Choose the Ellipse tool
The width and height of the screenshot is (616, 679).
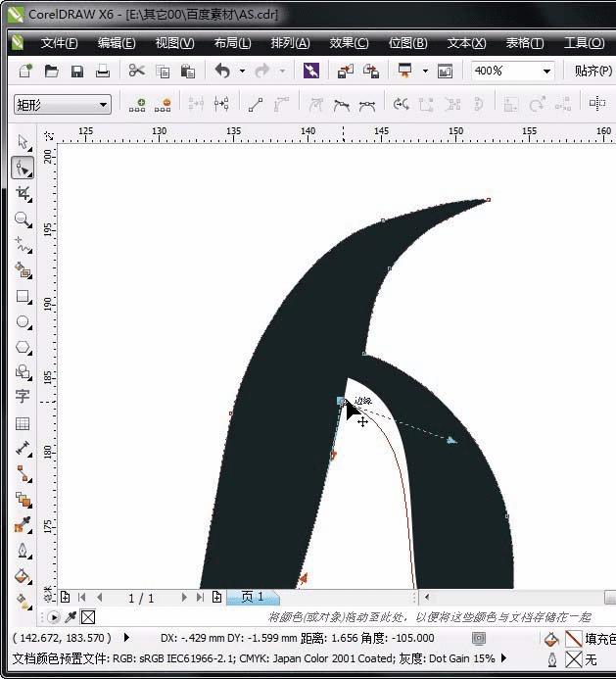point(23,321)
